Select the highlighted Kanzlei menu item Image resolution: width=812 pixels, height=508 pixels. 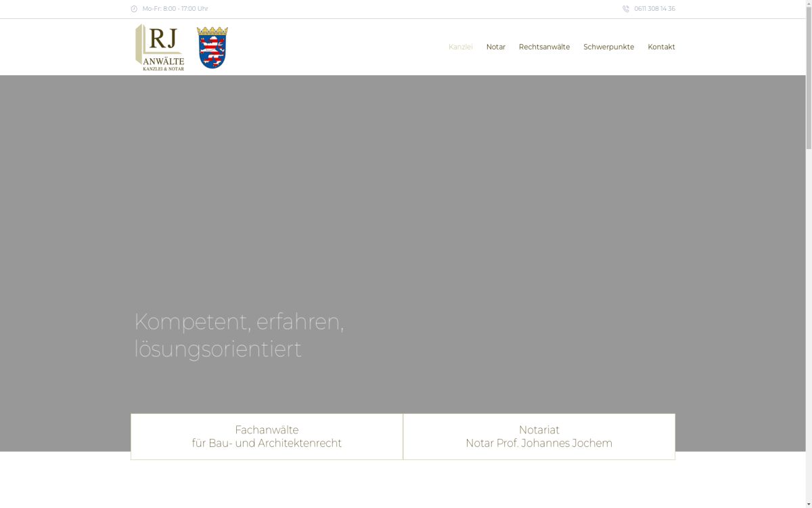(461, 47)
